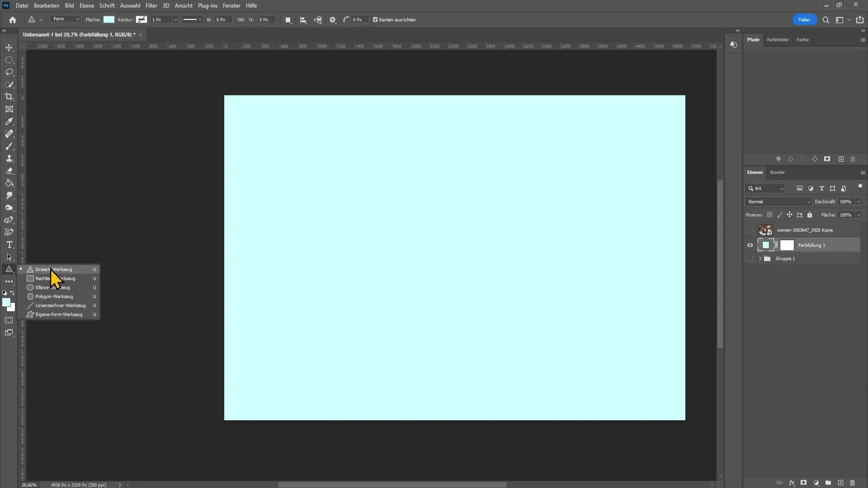Image resolution: width=868 pixels, height=488 pixels.
Task: Click the Fläche fill color swatch
Action: (109, 19)
